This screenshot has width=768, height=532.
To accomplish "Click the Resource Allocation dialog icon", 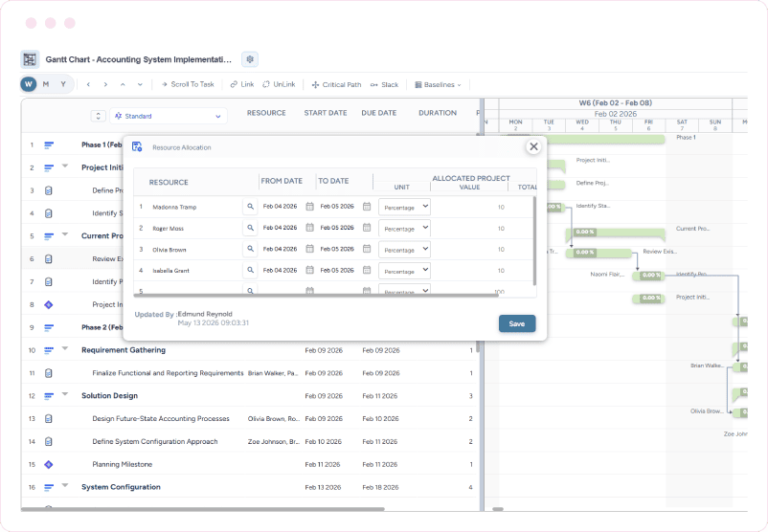I will tap(137, 146).
